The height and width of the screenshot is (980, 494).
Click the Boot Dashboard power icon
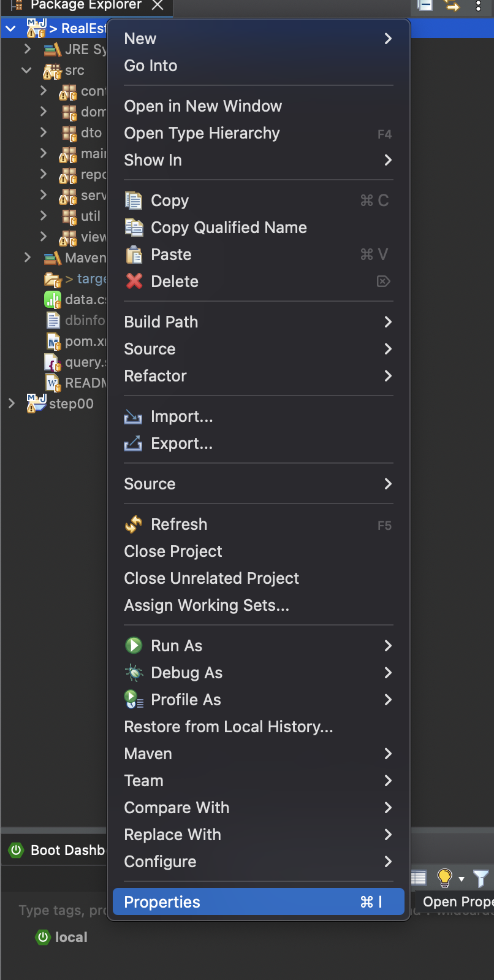click(x=17, y=850)
